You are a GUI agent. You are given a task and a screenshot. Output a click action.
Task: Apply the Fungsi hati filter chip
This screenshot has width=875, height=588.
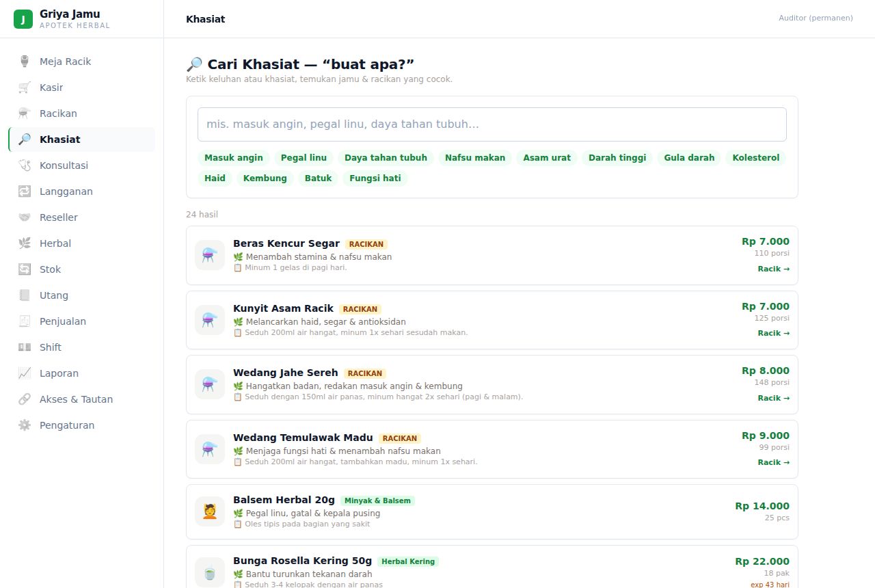click(x=375, y=178)
